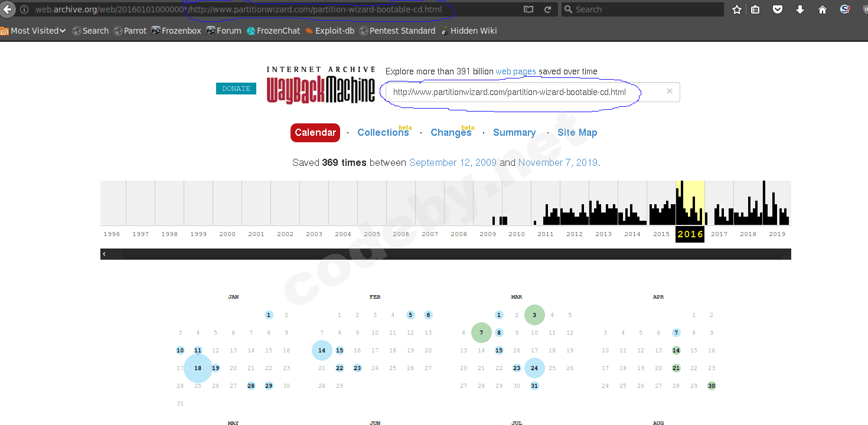
Task: Open the Frozenbox bookmark
Action: [x=176, y=31]
